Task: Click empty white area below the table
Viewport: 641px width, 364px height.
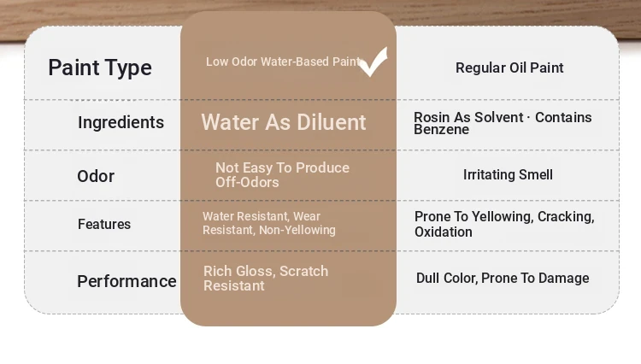Action: point(320,342)
